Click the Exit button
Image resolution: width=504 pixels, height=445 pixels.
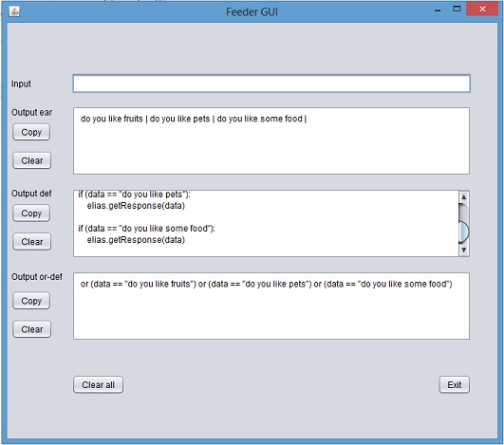[x=455, y=384]
